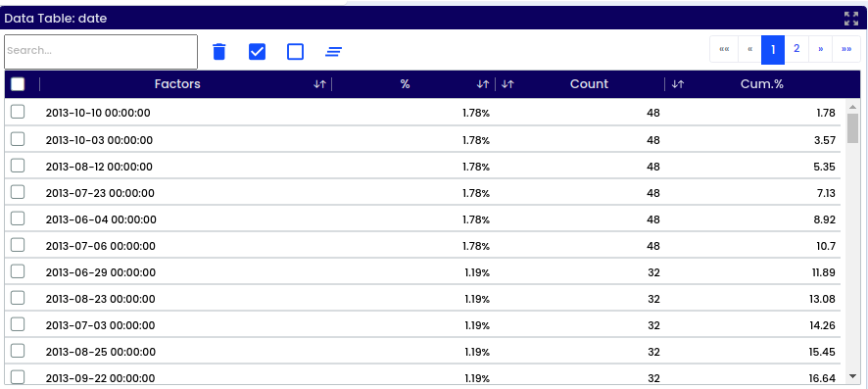Select the 2013-06-29 00:00:00 cell

tap(100, 272)
